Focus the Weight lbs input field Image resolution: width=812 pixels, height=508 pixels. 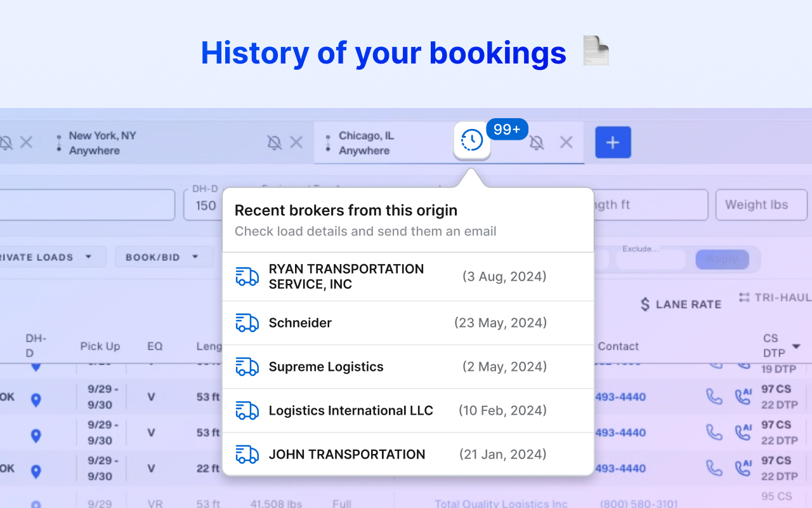[x=761, y=205]
